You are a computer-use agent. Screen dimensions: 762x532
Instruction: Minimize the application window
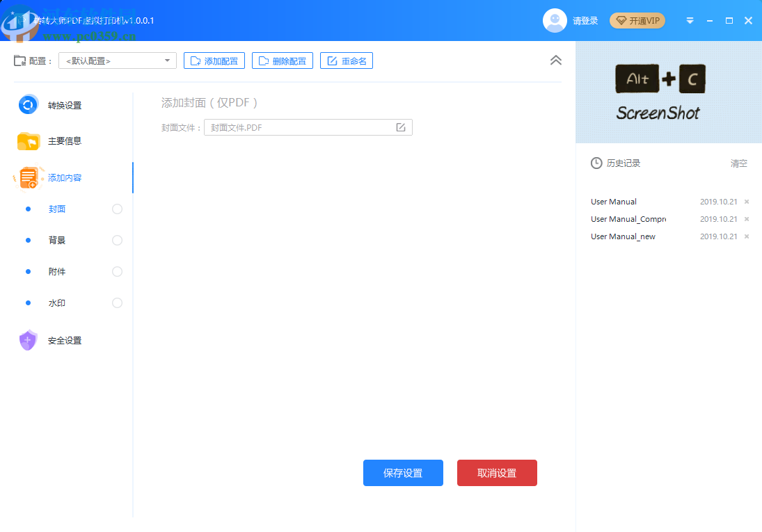tap(710, 20)
